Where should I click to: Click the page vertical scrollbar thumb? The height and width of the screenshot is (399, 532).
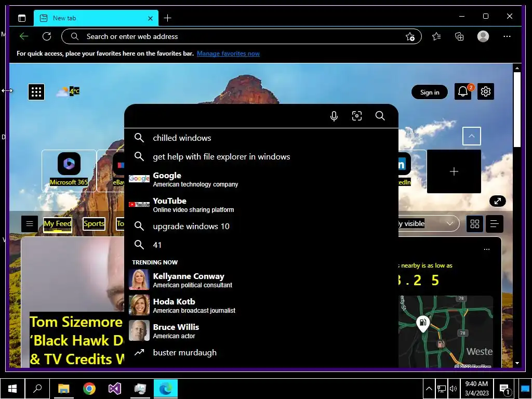[517, 109]
